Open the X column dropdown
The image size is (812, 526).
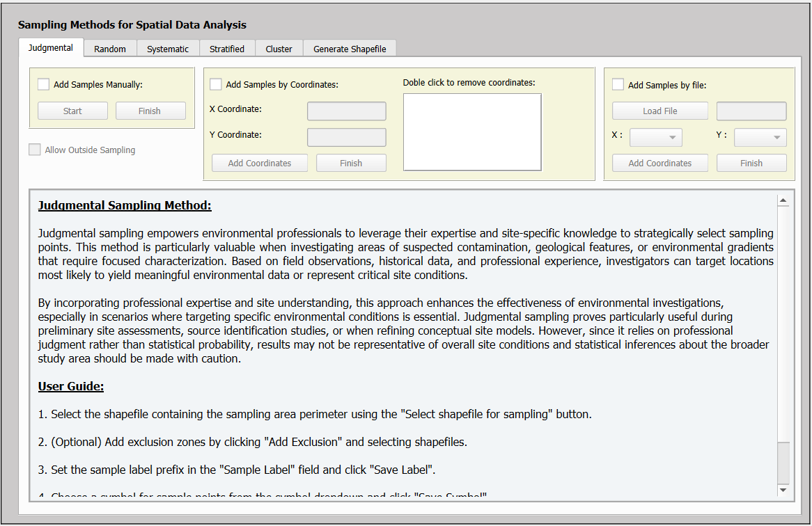click(655, 137)
